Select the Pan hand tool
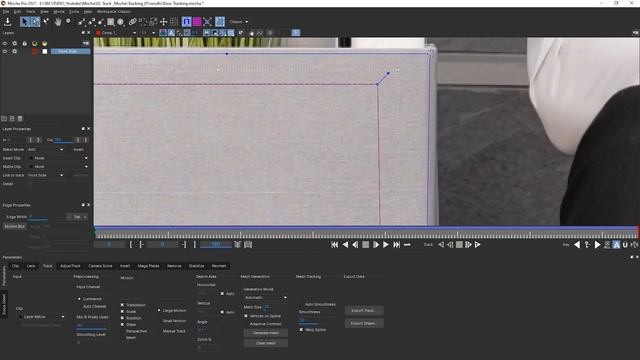The image size is (640, 360). click(58, 22)
